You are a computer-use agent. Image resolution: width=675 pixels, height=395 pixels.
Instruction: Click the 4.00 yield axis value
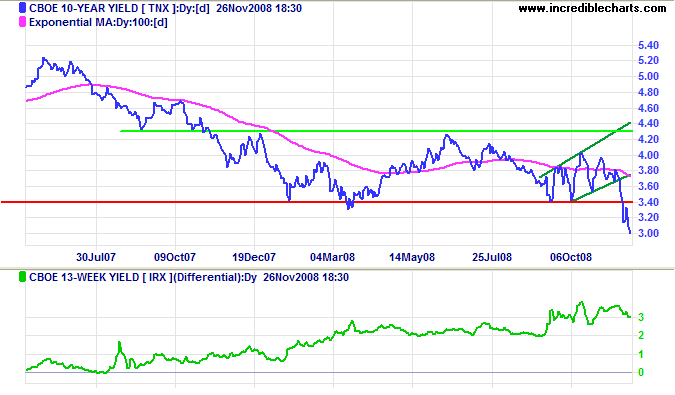(x=648, y=155)
